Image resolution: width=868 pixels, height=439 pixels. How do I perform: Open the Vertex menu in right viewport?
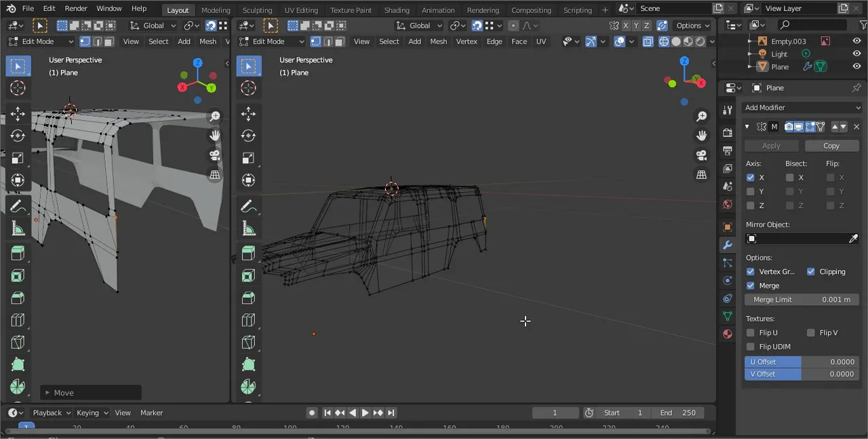pos(467,41)
